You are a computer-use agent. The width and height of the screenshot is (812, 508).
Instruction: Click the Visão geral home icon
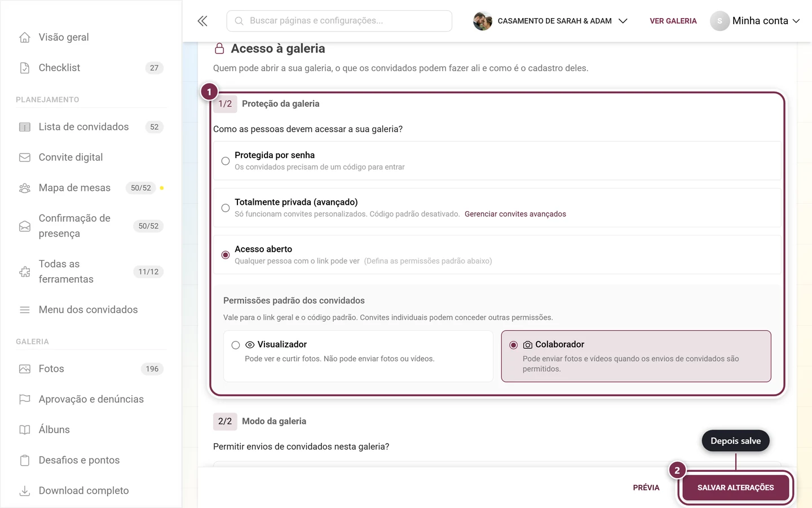[x=25, y=37]
